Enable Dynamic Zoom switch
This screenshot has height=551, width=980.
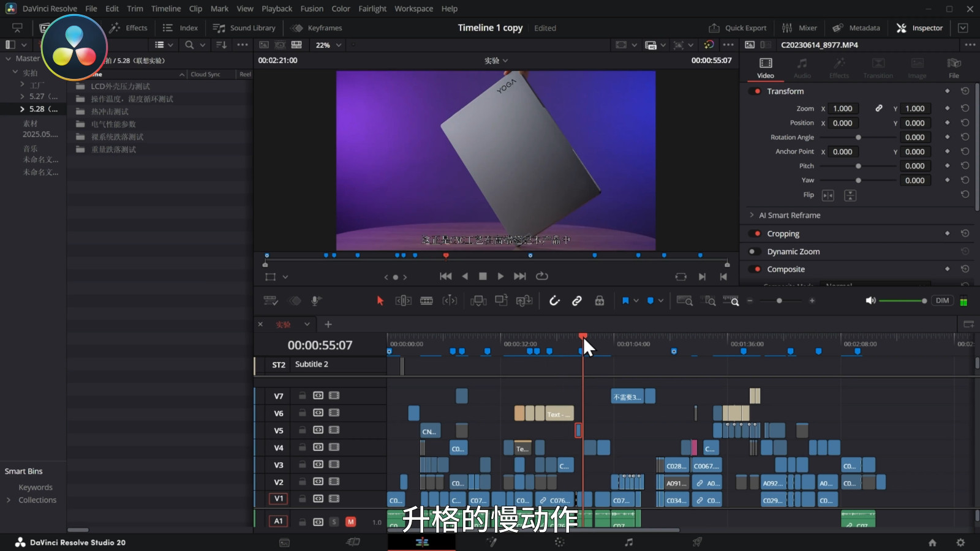(755, 252)
